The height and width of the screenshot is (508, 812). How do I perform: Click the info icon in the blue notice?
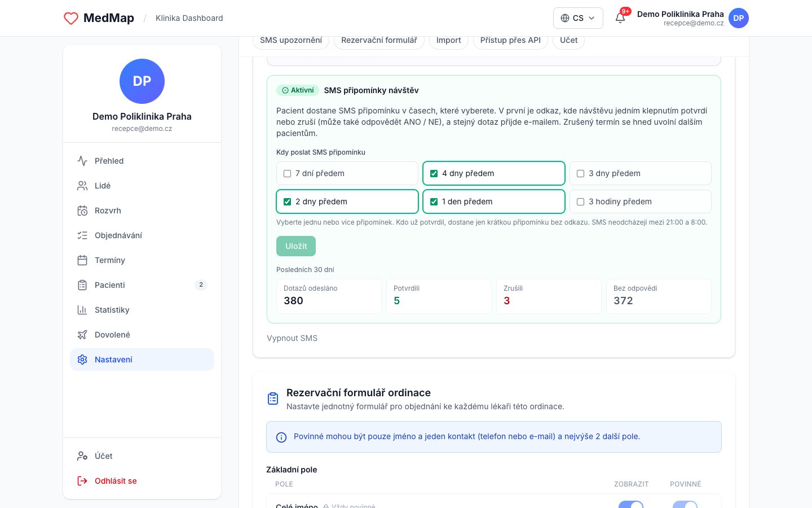tap(281, 437)
